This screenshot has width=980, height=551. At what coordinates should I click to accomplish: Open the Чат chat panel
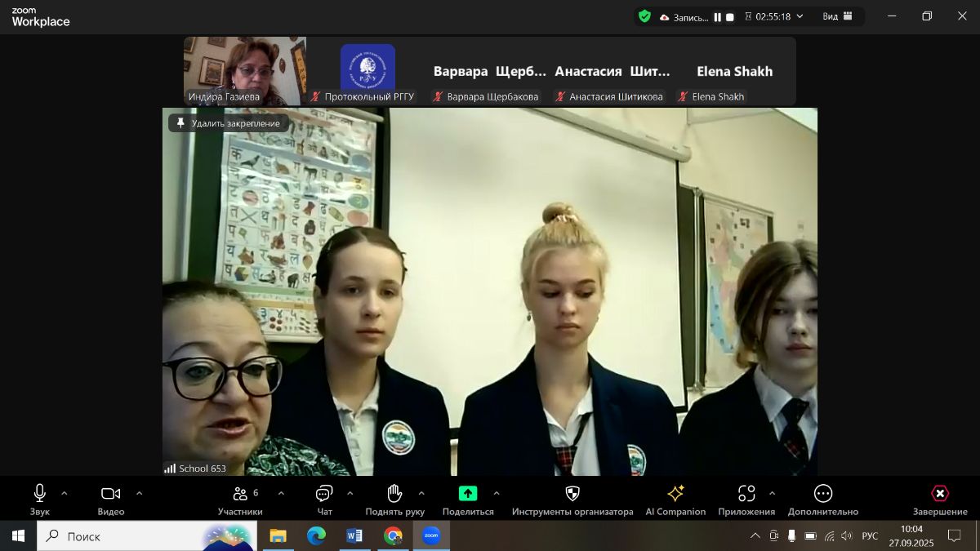click(x=324, y=493)
